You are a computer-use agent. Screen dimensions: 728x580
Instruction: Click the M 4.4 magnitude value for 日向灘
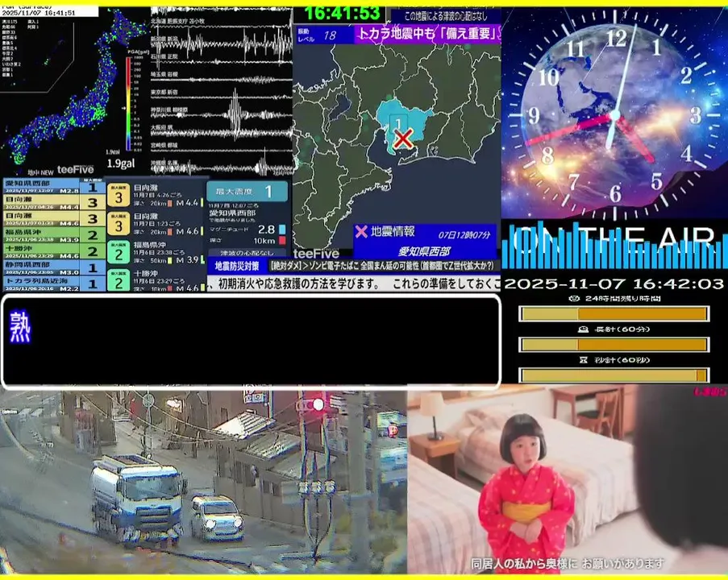click(x=187, y=203)
